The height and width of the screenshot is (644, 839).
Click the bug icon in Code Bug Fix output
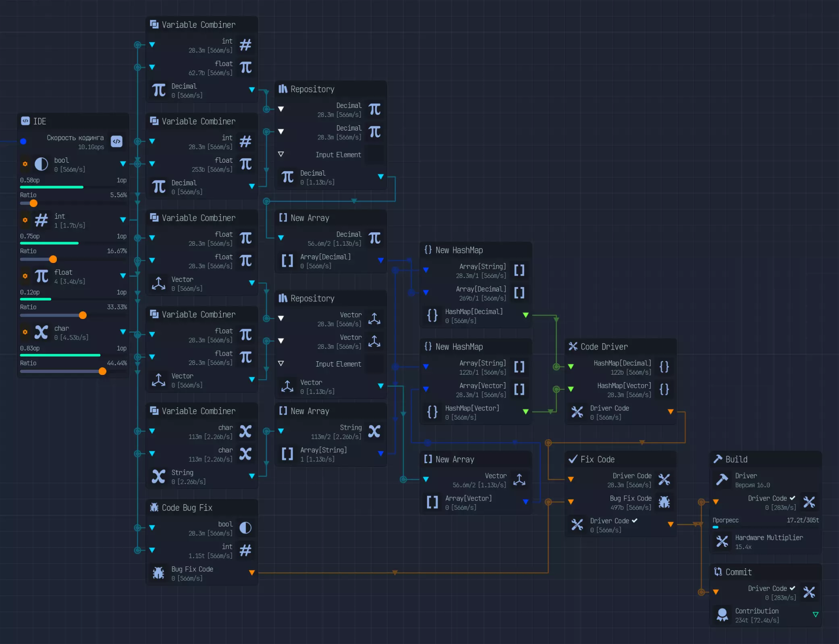158,573
